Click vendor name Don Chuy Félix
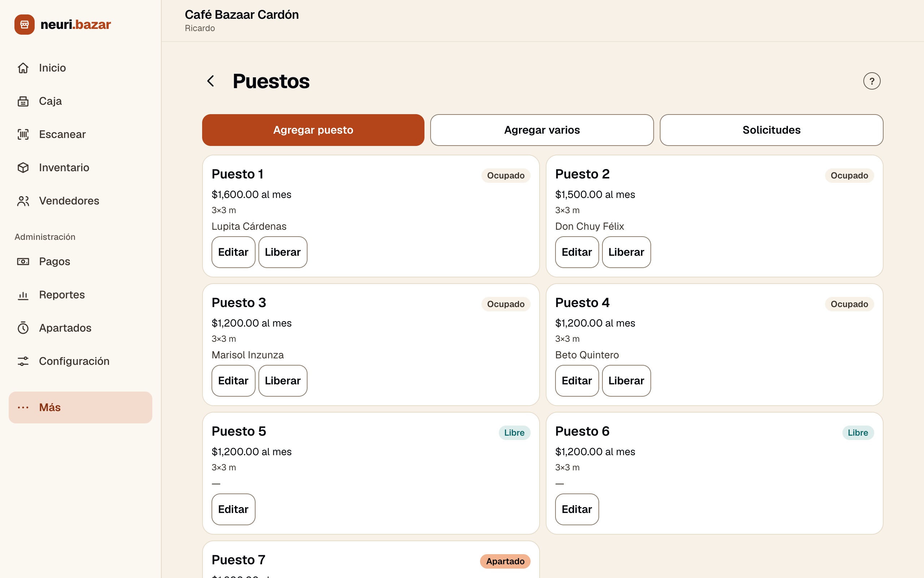 pyautogui.click(x=589, y=226)
